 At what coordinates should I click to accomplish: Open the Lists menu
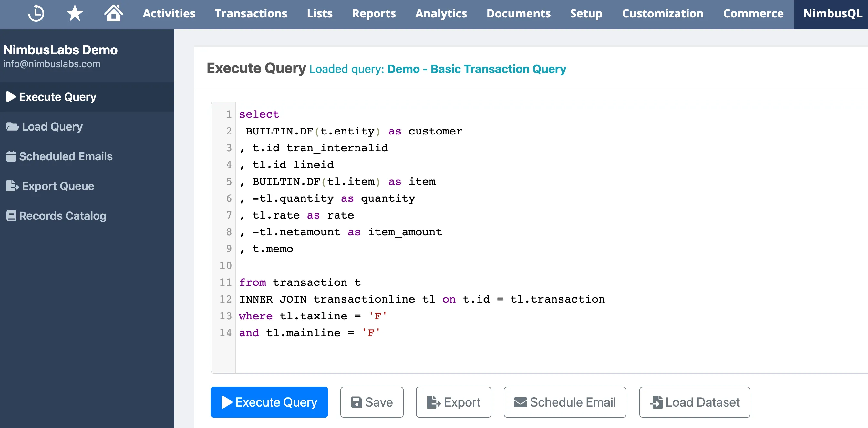tap(319, 14)
